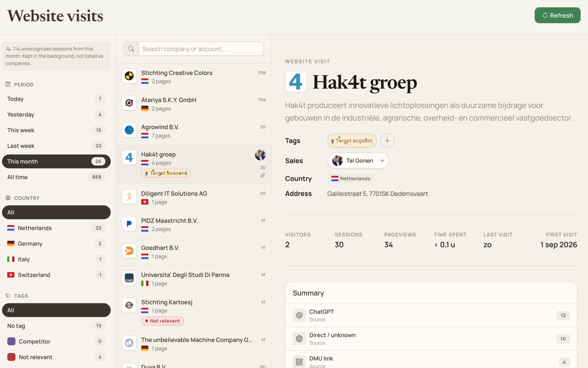Image resolution: width=588 pixels, height=368 pixels.
Task: Click the Netherlands country chip
Action: click(x=351, y=178)
